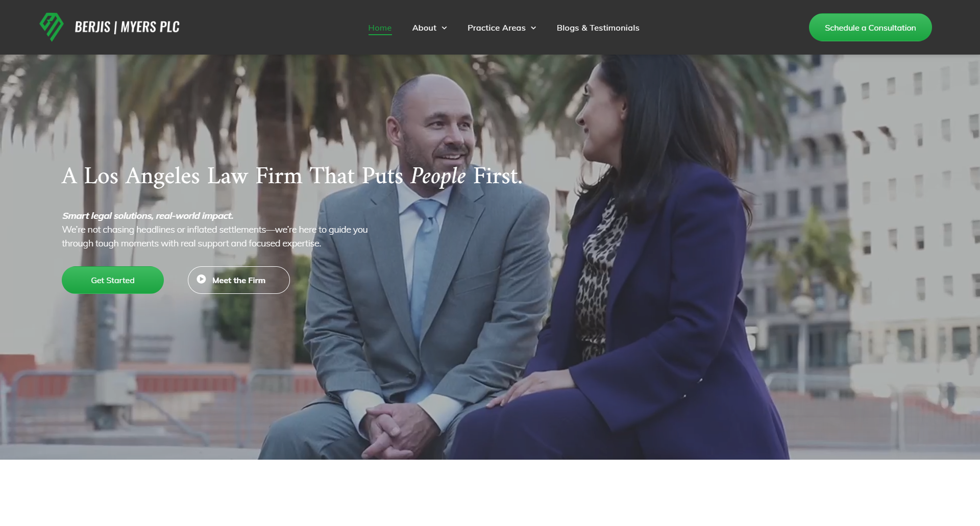The image size is (980, 526).
Task: Open the Practice Areas menu
Action: pos(496,28)
